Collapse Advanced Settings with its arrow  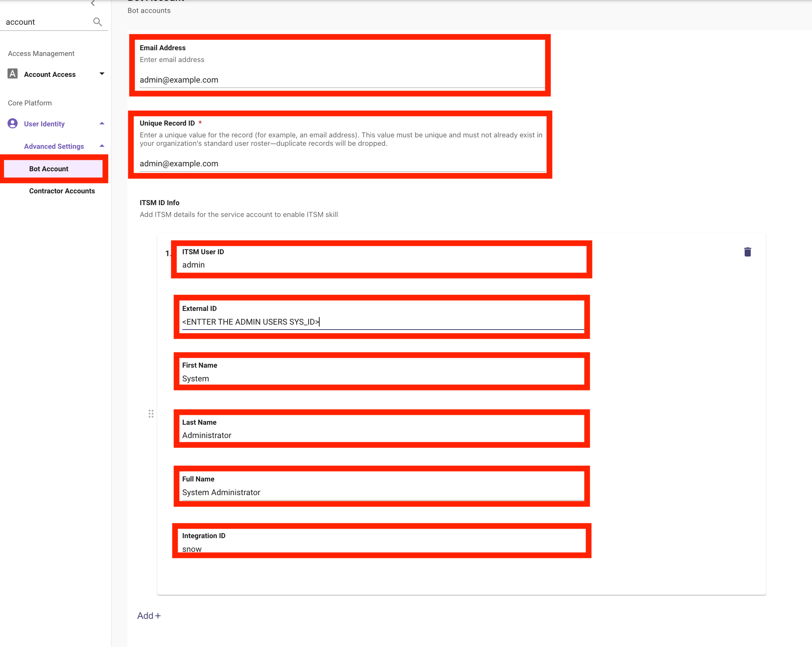tap(102, 146)
